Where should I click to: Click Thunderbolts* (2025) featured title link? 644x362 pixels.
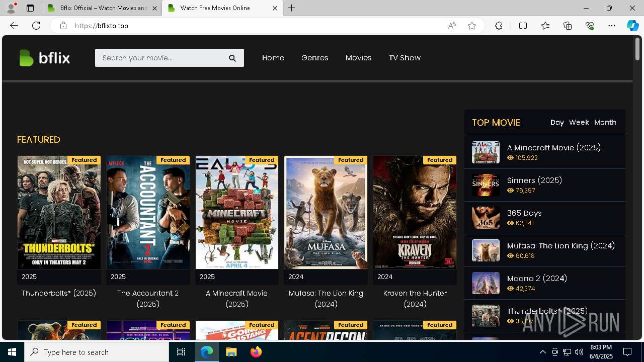coord(59,293)
